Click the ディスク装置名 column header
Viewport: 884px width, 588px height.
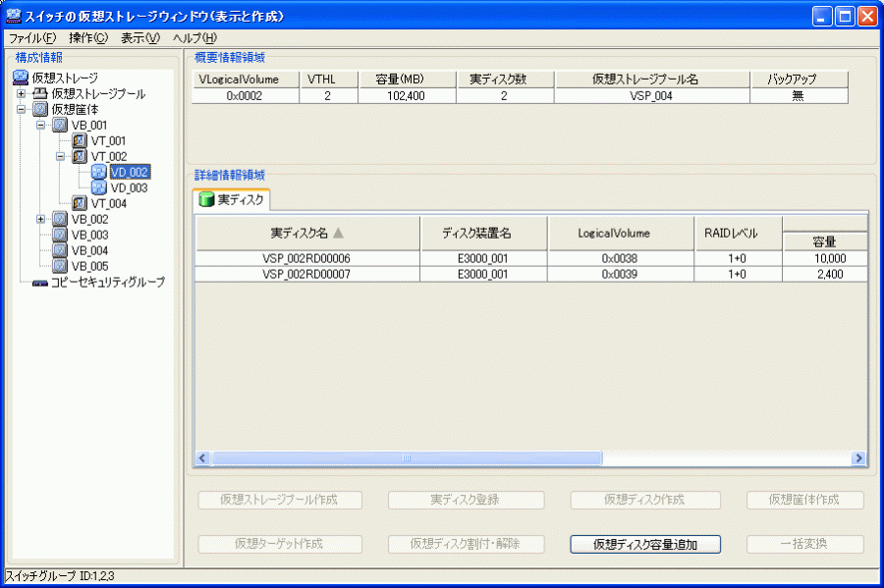coord(483,234)
